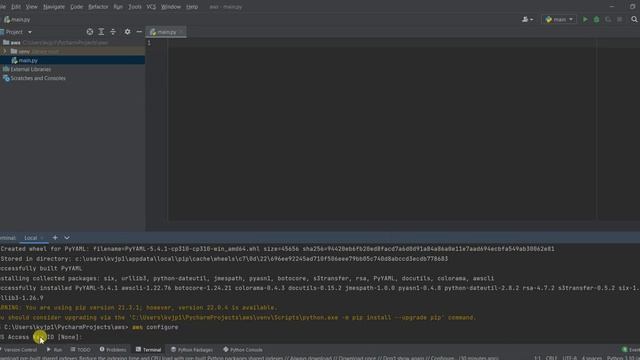Close the Local terminal tab
This screenshot has height=360, width=640.
click(x=42, y=238)
